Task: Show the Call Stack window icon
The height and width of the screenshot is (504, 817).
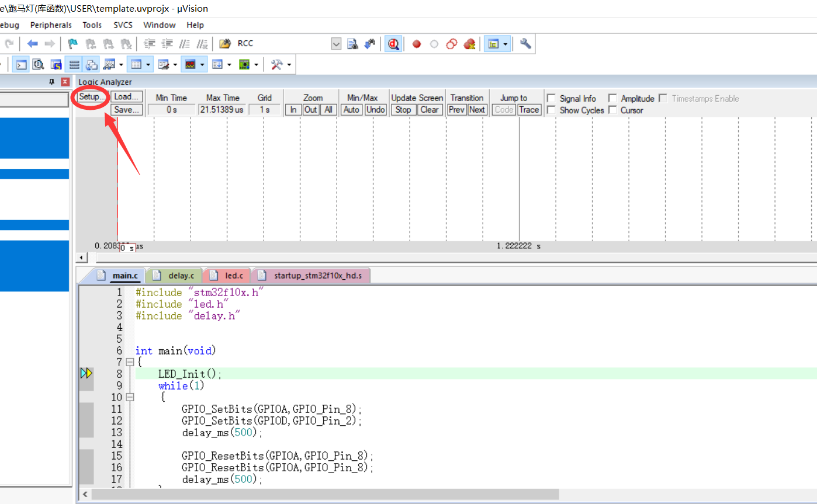Action: [91, 64]
